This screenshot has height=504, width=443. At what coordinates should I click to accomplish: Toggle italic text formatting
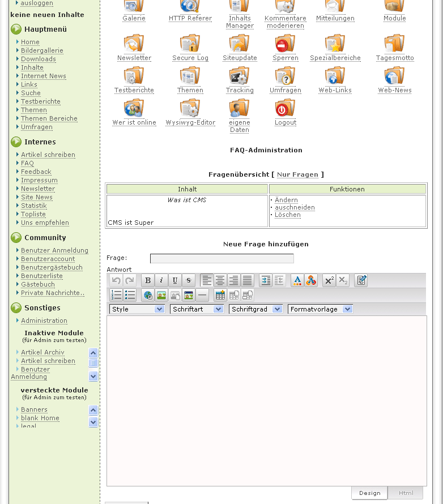(x=161, y=280)
